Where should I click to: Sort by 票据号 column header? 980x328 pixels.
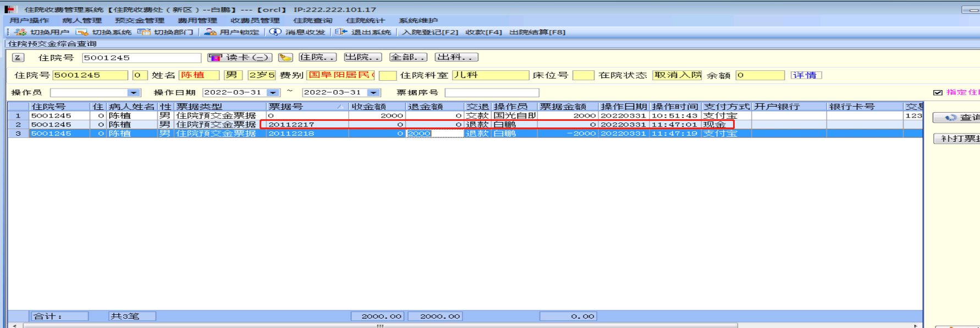click(307, 107)
